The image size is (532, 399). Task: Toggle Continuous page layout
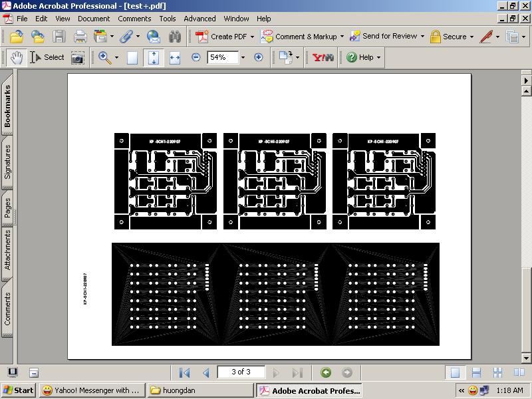pos(476,372)
